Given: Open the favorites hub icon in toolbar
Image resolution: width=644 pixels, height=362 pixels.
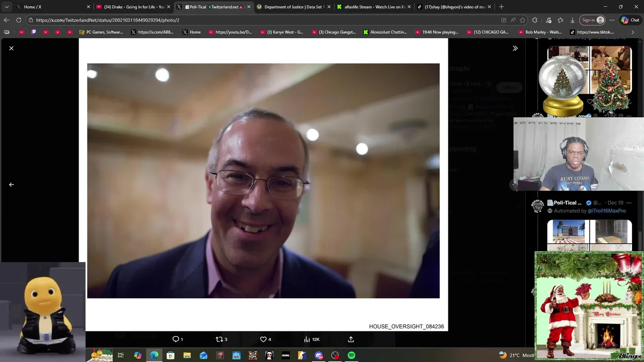Looking at the screenshot, I should (560, 20).
